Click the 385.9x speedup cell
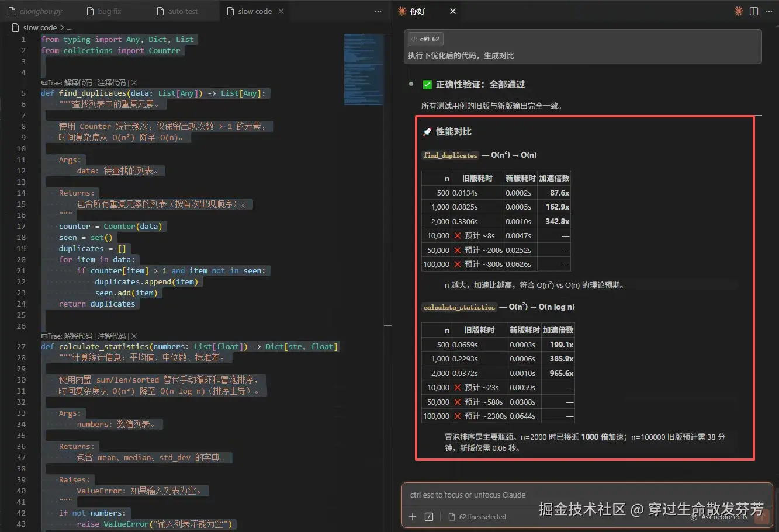The height and width of the screenshot is (532, 779). pos(558,359)
